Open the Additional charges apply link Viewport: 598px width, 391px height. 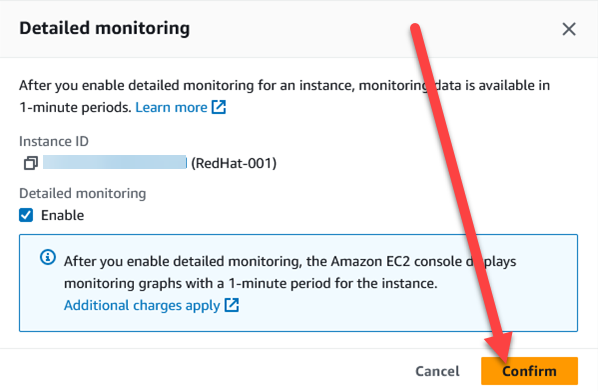tap(142, 306)
